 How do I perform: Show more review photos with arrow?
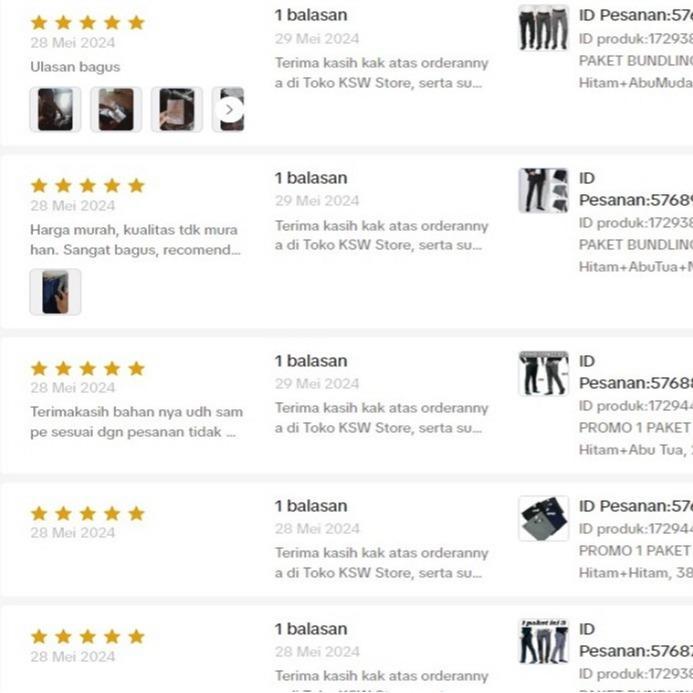tap(229, 110)
